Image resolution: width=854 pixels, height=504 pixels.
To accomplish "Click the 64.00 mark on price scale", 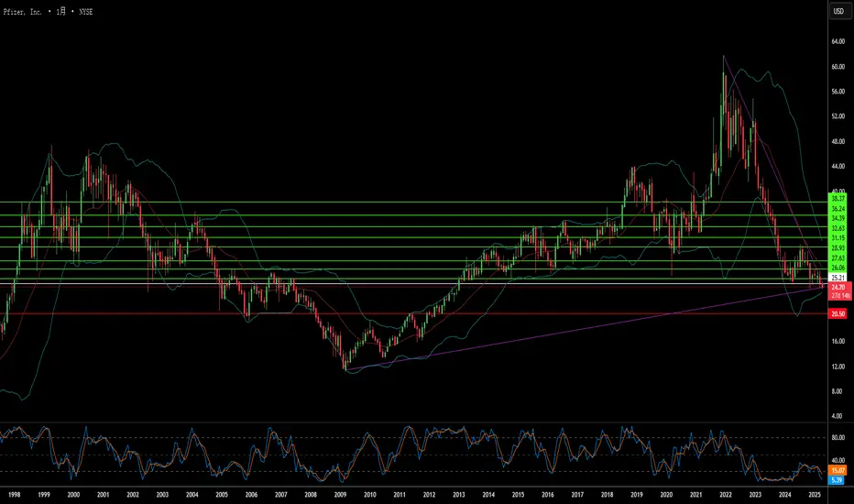I will [x=837, y=42].
